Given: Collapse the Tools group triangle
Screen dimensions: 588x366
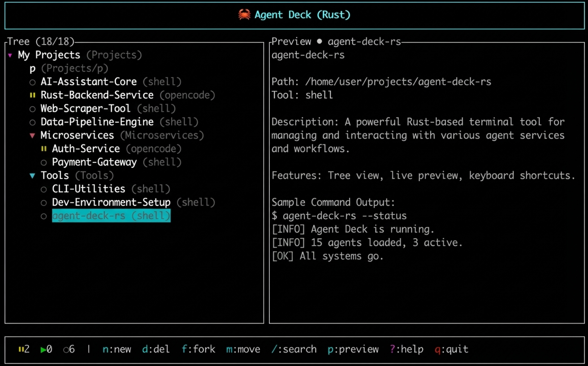Looking at the screenshot, I should point(32,176).
